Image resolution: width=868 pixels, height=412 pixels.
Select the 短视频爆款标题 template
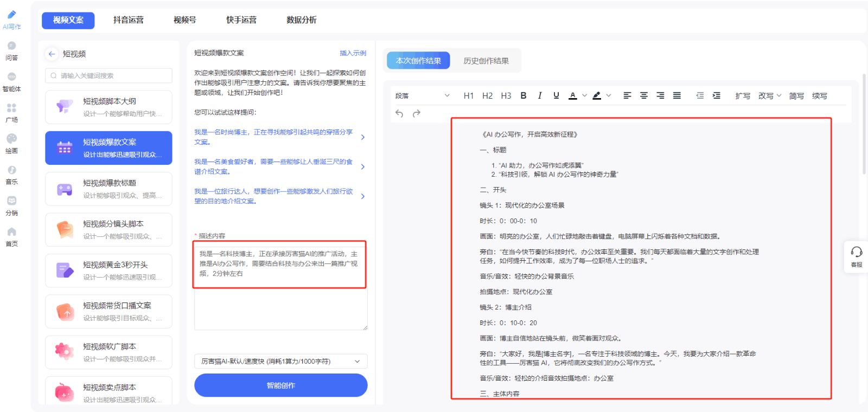pos(108,189)
